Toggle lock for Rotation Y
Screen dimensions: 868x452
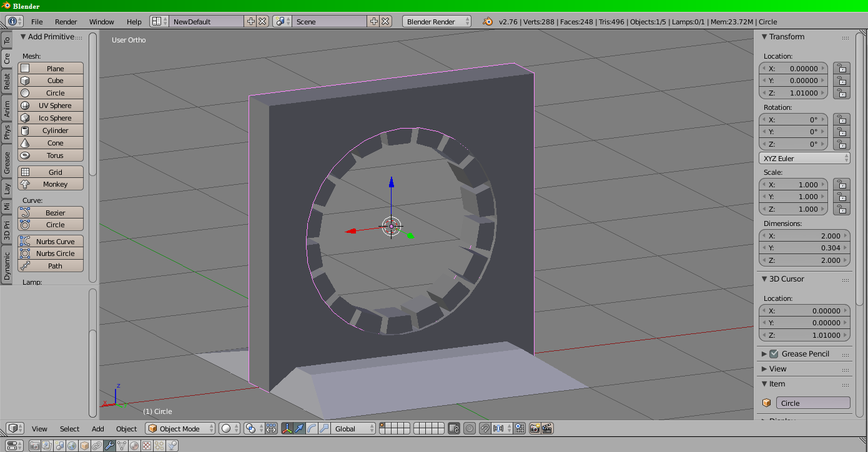point(842,132)
